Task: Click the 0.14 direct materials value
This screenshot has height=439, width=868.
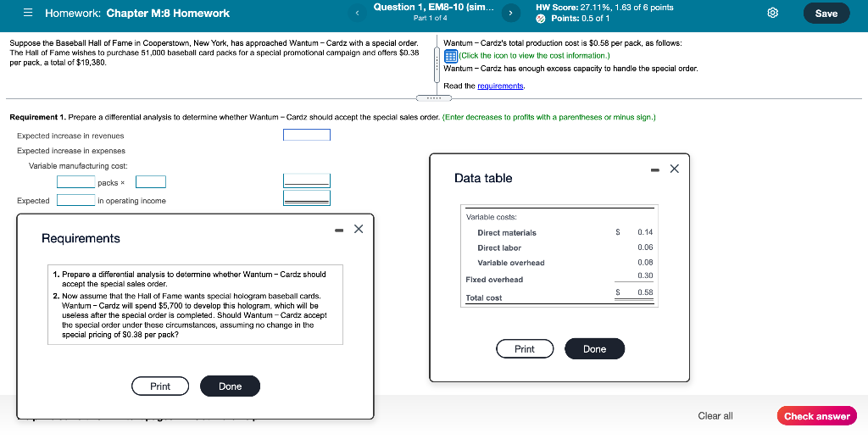Action: 645,232
